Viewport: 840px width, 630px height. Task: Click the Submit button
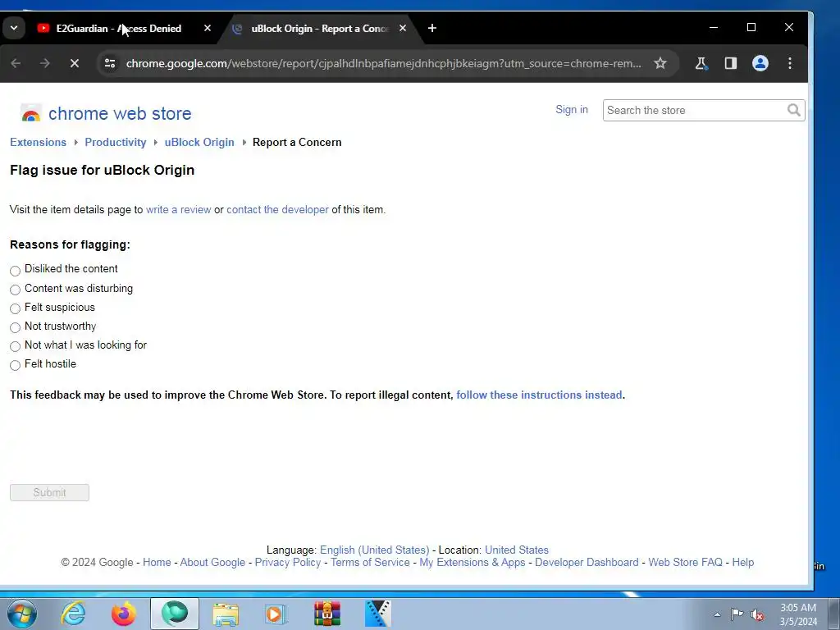tap(49, 492)
